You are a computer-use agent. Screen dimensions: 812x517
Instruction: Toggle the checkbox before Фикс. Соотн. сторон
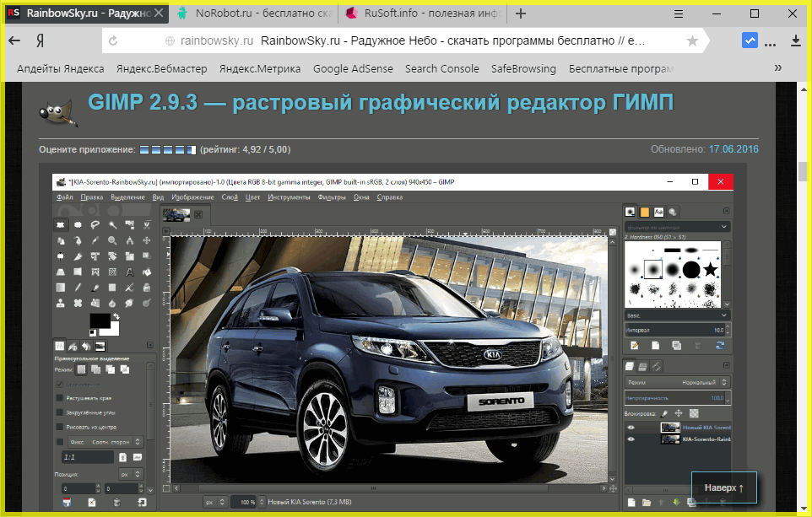coord(60,442)
